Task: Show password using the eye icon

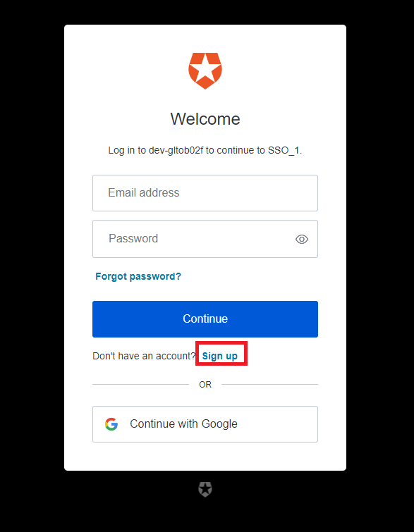Action: tap(302, 239)
